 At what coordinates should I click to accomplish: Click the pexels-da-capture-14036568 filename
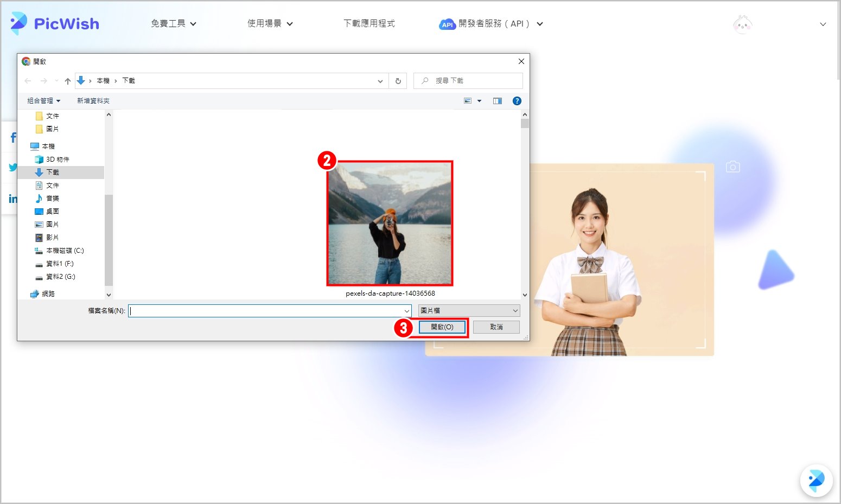[x=390, y=294]
